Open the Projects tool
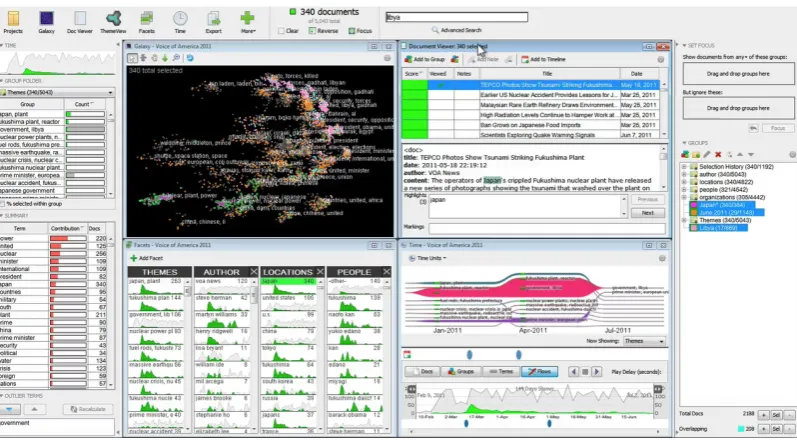The height and width of the screenshot is (440, 797). pyautogui.click(x=13, y=22)
